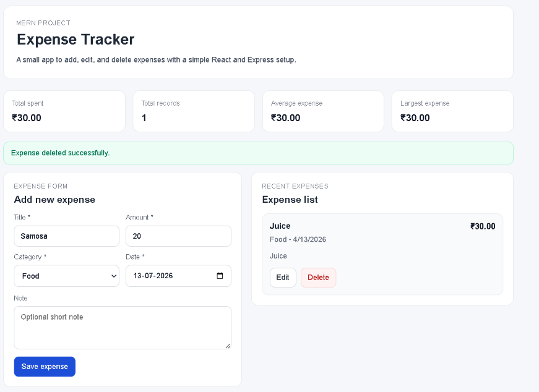Click the Amount * field label
Image resolution: width=539 pixels, height=392 pixels.
[140, 218]
